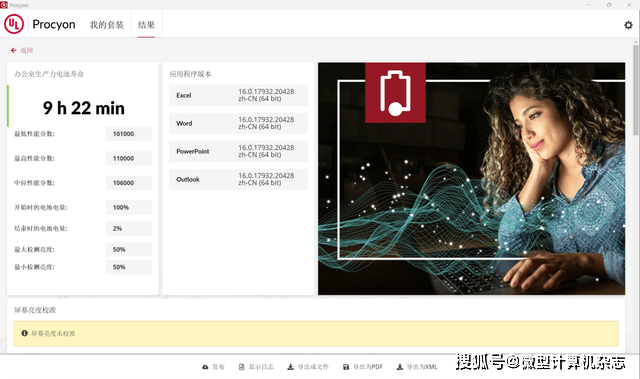640x379 pixels.
Task: Click 导出成文件 export file button
Action: (308, 367)
